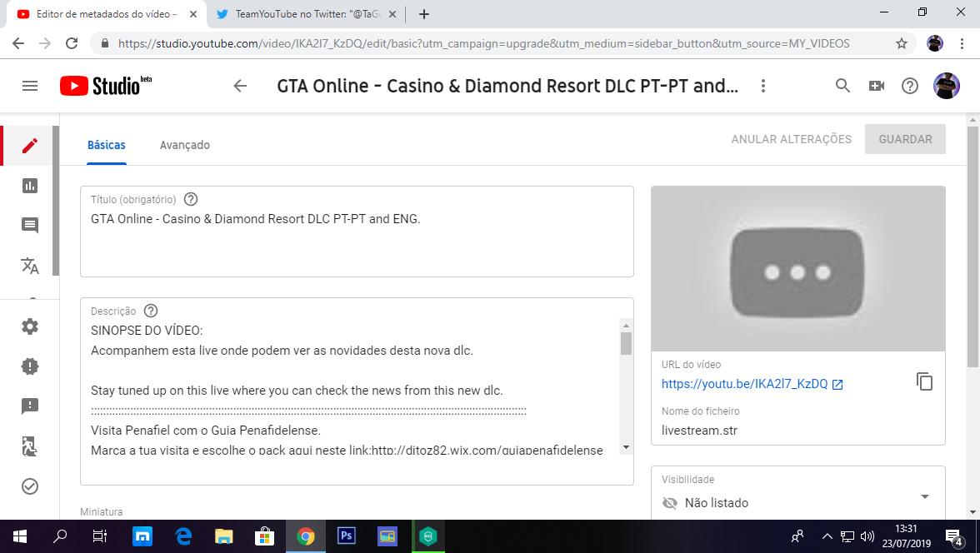
Task: Click the Chrome address bar URL
Action: click(x=483, y=43)
